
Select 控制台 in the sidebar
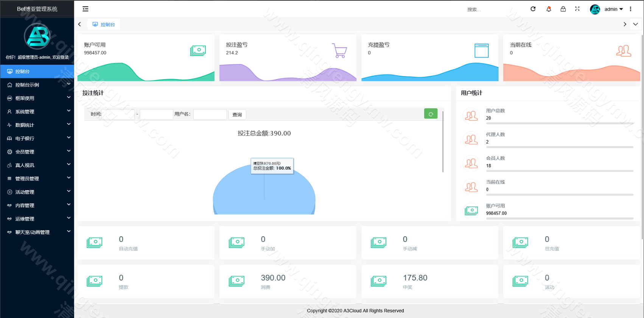tap(37, 72)
